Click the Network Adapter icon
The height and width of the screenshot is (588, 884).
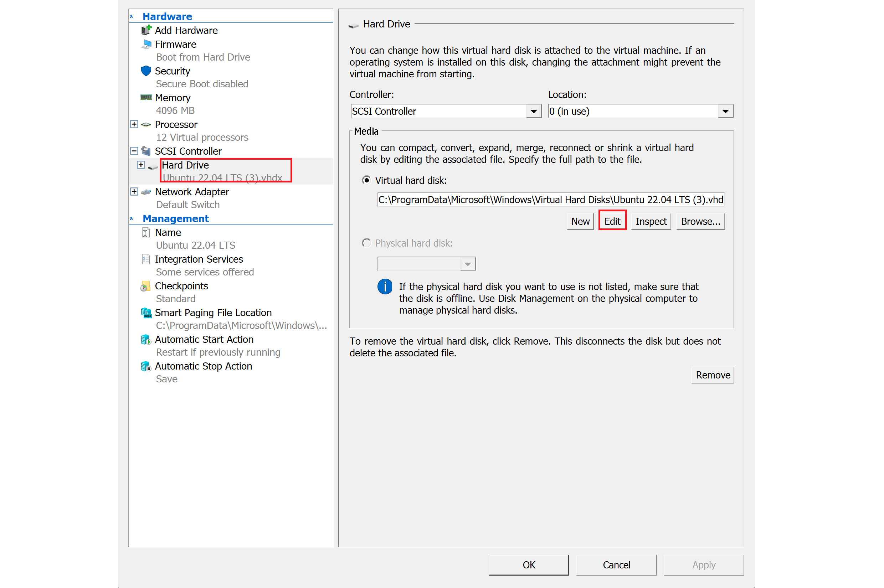[146, 192]
